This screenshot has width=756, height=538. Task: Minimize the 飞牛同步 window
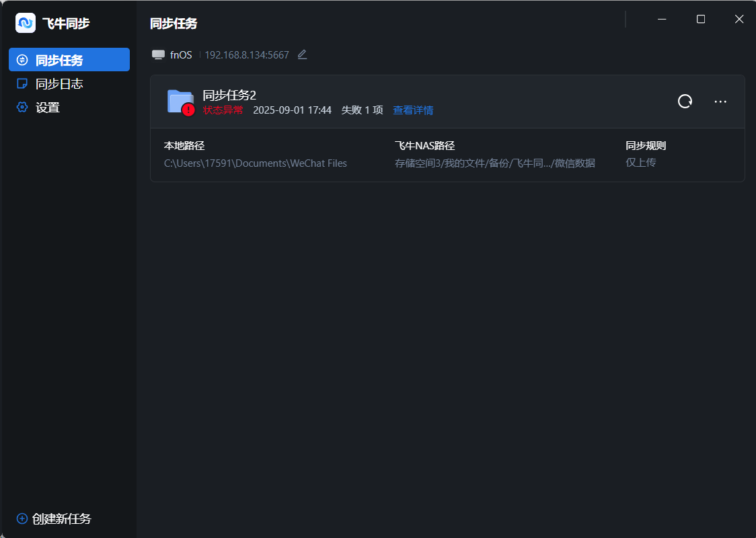[x=662, y=20]
